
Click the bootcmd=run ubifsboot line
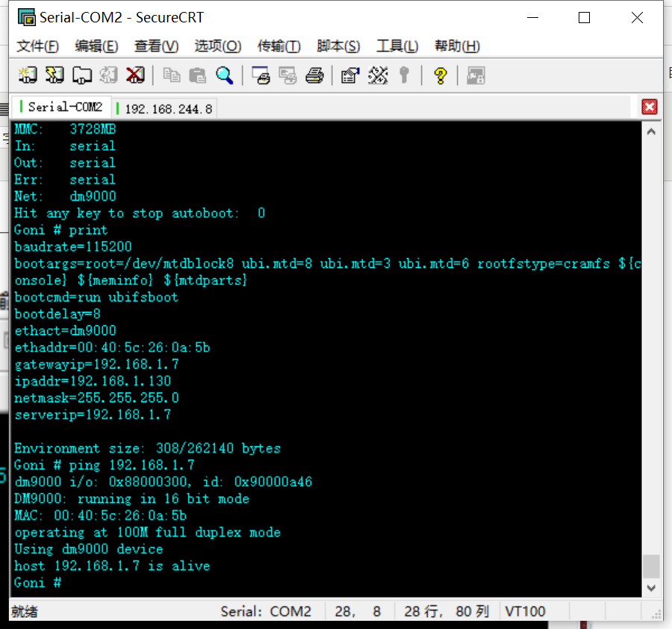pyautogui.click(x=96, y=297)
